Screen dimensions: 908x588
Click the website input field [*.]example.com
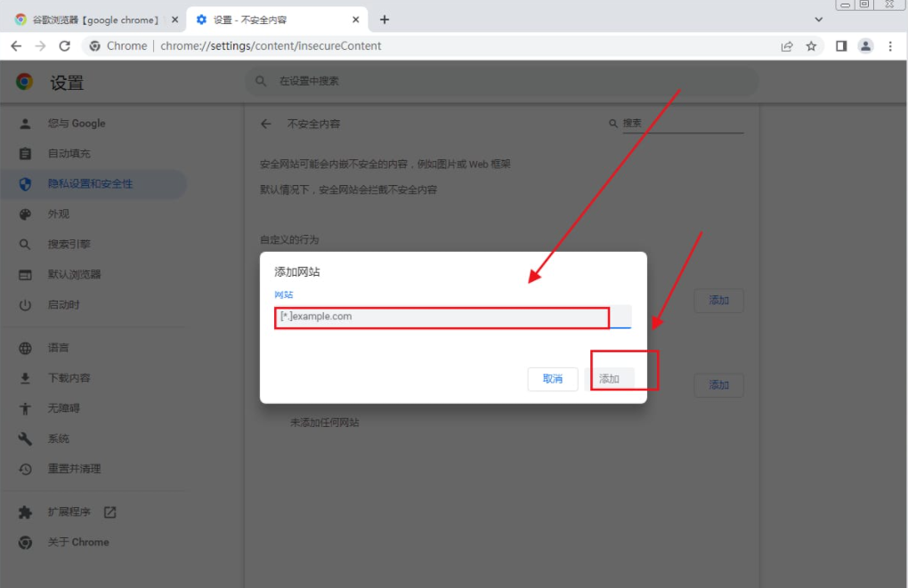(x=453, y=317)
